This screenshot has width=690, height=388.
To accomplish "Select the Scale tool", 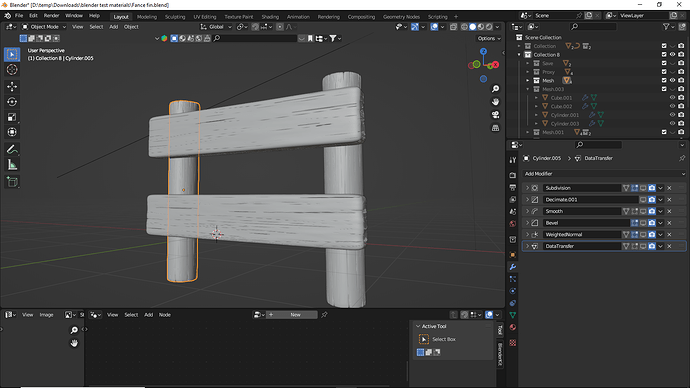I will pyautogui.click(x=12, y=117).
